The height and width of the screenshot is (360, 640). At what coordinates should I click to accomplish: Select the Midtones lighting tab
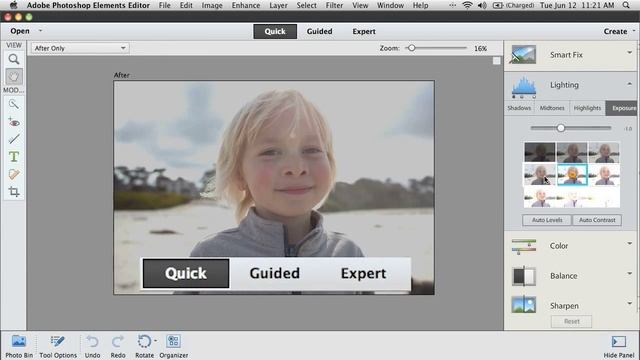click(552, 108)
